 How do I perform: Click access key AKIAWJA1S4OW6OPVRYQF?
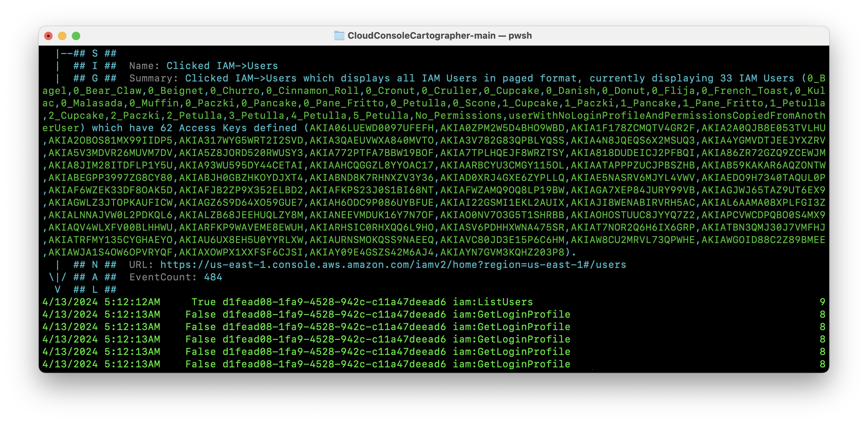(x=111, y=252)
